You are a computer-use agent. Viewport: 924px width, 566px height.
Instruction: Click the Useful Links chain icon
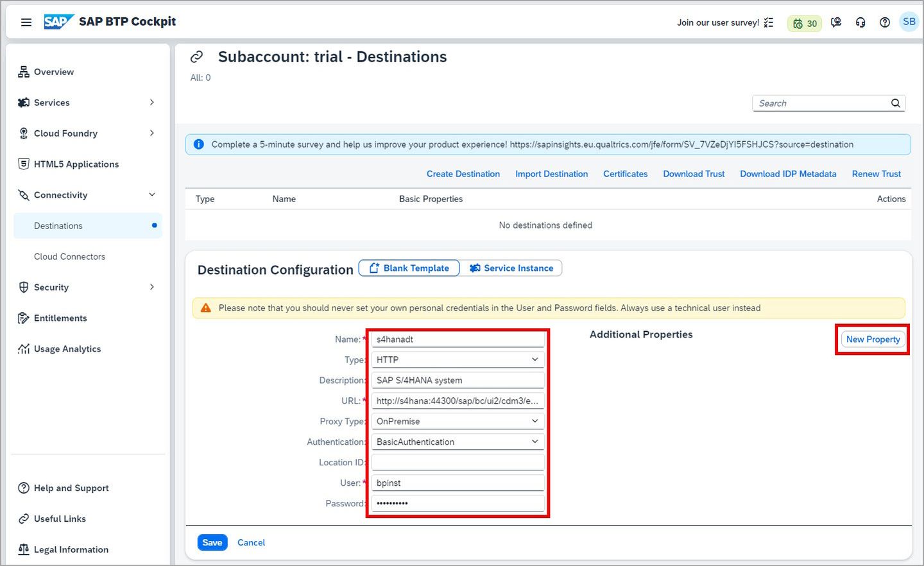pos(24,519)
